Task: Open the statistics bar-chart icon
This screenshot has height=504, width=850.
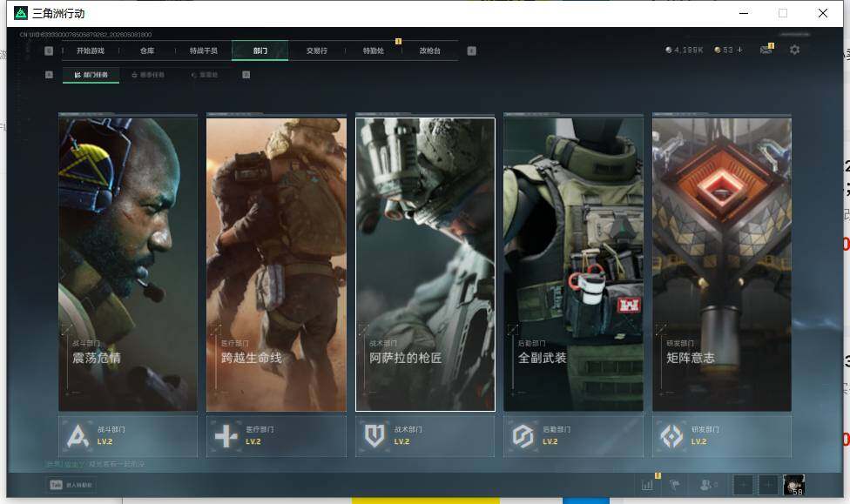Action: click(647, 485)
